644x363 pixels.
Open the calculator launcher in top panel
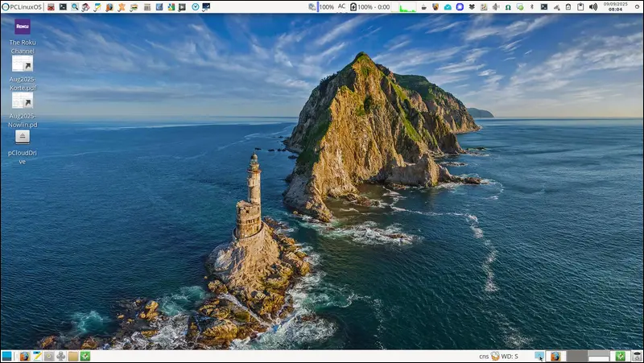(147, 6)
